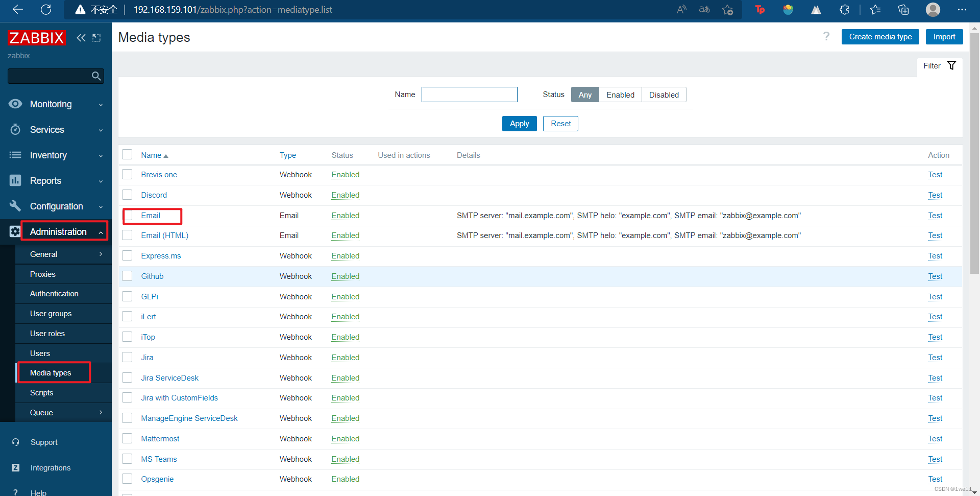
Task: Check the Github row checkbox
Action: [x=127, y=276]
